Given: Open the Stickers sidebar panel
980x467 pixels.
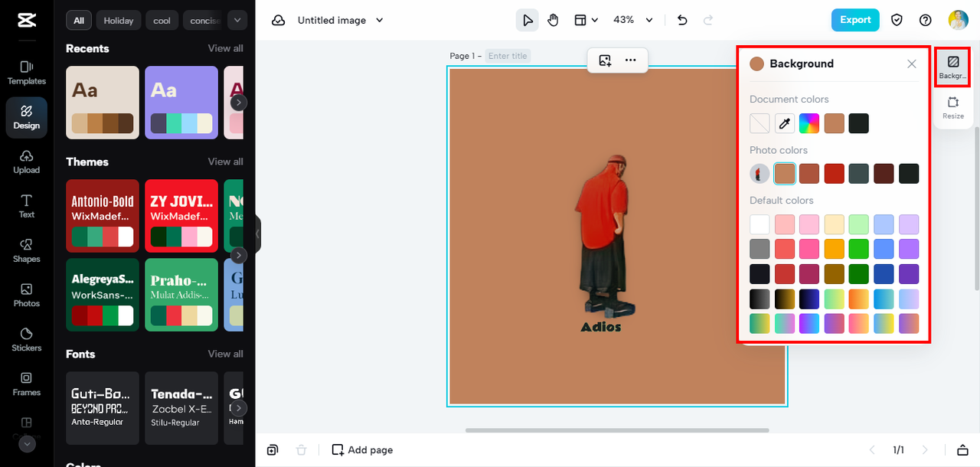Looking at the screenshot, I should click(x=27, y=339).
